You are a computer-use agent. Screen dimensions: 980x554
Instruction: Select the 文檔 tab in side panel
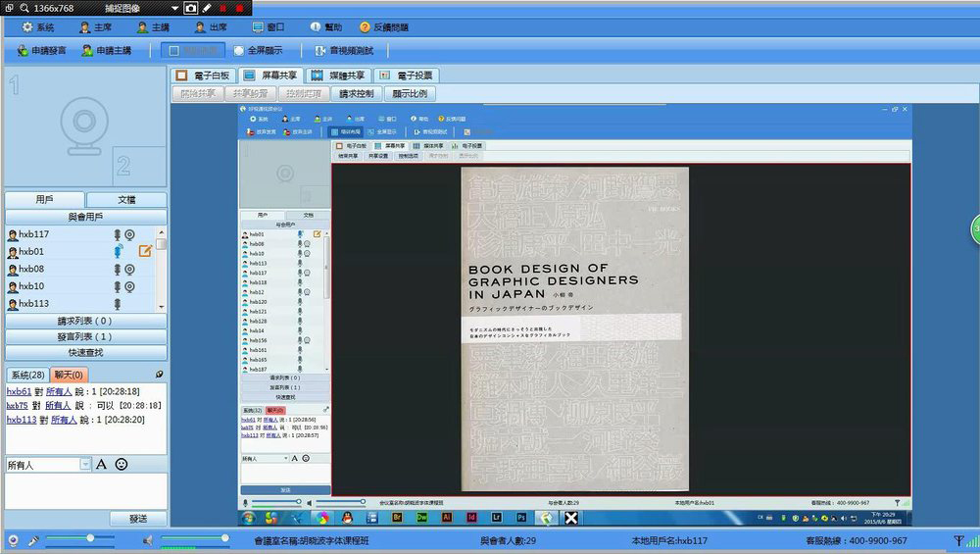pos(126,199)
